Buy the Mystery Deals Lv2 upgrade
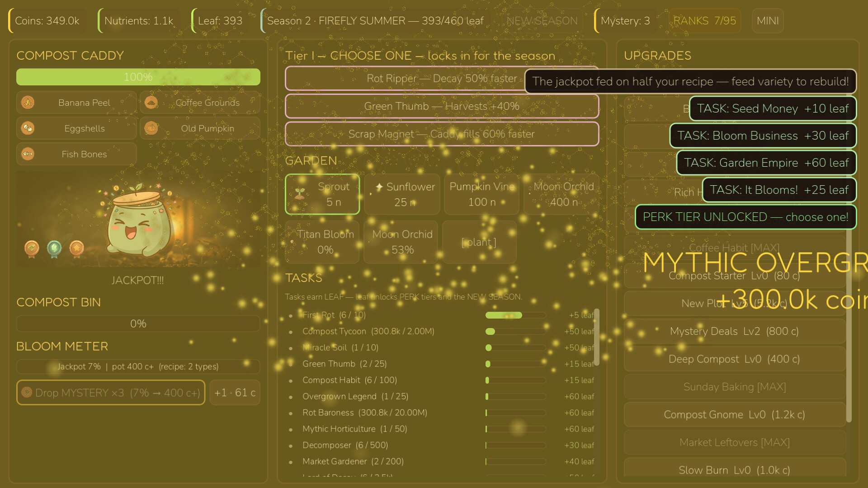The width and height of the screenshot is (868, 488). (735, 331)
